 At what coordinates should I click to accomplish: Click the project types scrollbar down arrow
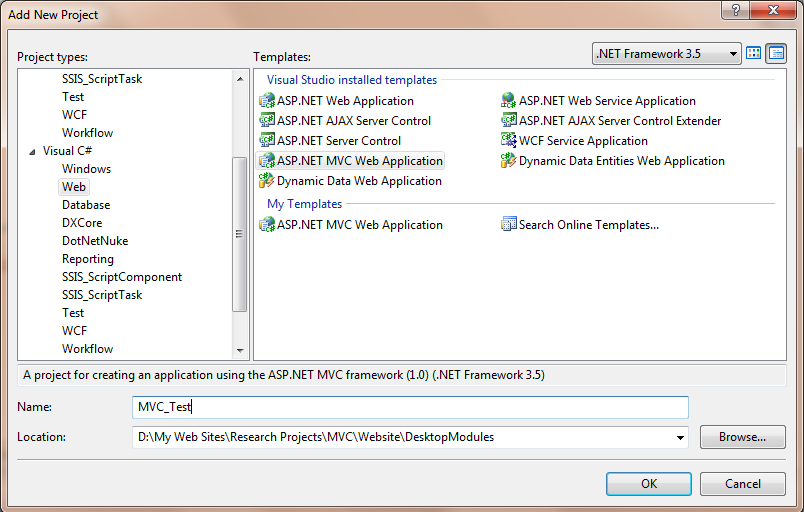point(240,351)
